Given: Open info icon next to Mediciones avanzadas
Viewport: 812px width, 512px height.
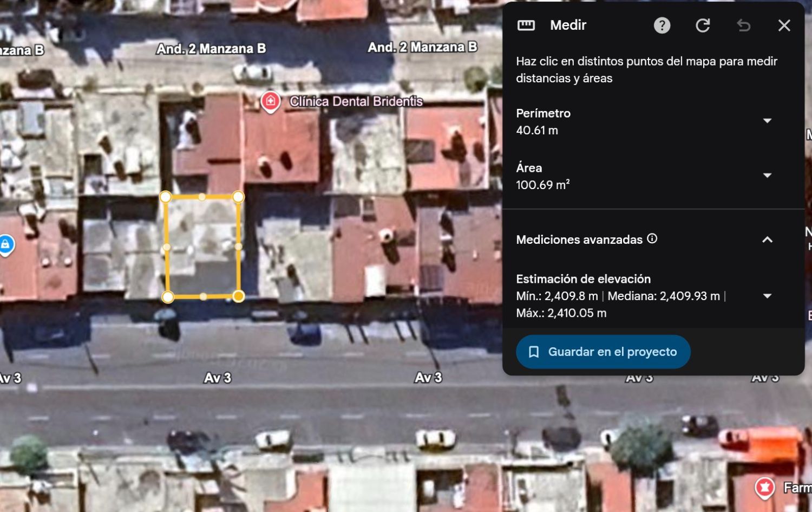Looking at the screenshot, I should click(x=652, y=238).
